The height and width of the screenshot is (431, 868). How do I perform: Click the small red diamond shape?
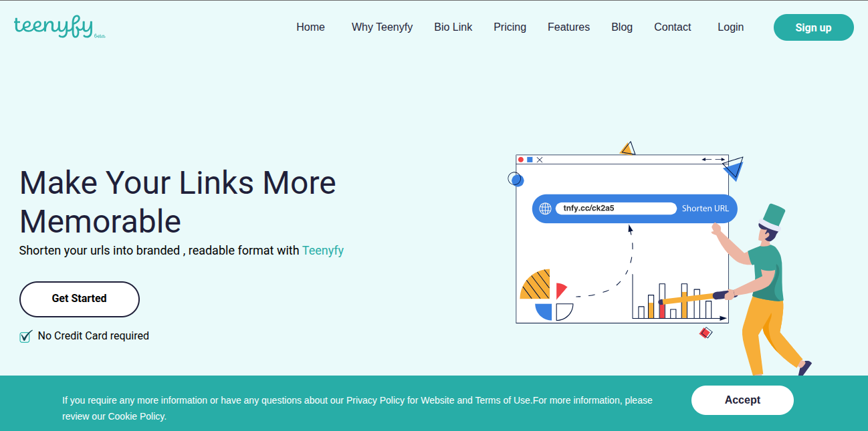click(x=705, y=332)
